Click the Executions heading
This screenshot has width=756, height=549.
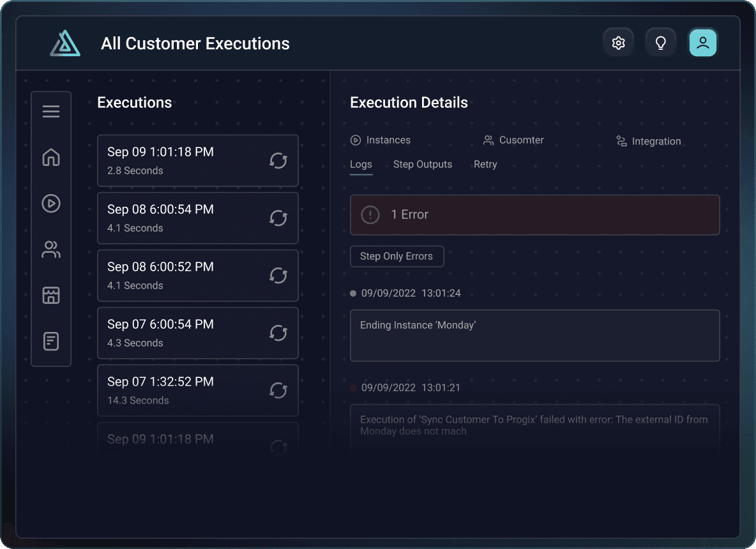[x=135, y=103]
